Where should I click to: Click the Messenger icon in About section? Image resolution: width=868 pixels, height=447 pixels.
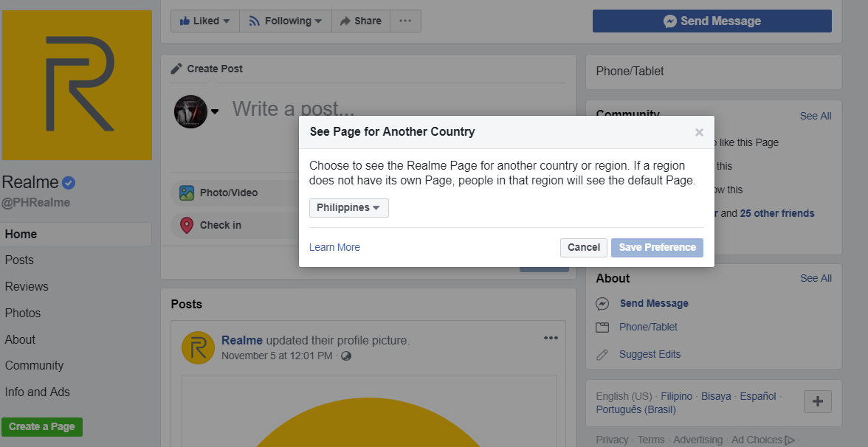coord(602,304)
